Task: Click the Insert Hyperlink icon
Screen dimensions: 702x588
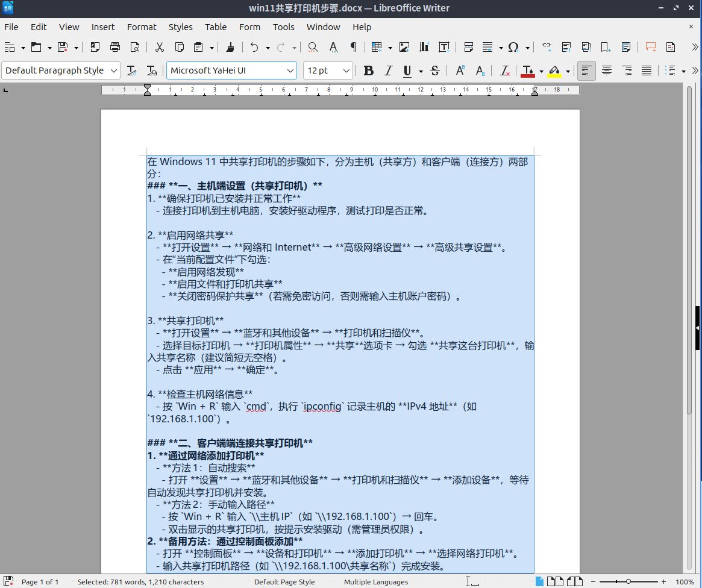Action: tap(546, 47)
